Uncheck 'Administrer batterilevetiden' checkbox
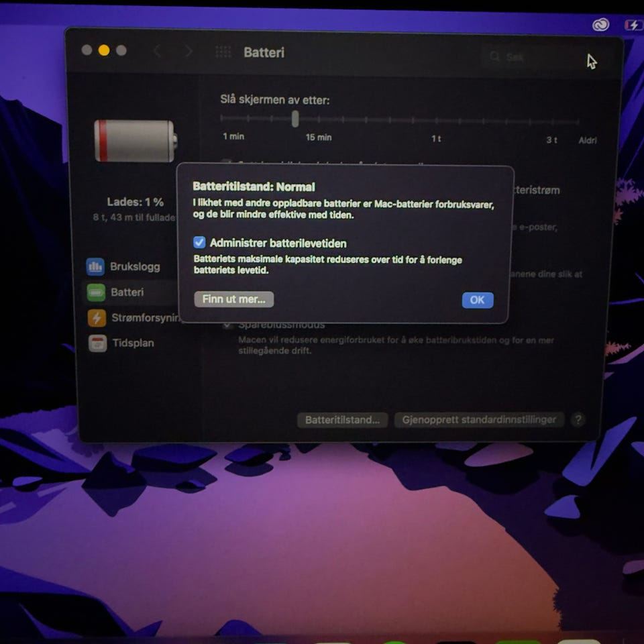Image resolution: width=644 pixels, height=644 pixels. tap(199, 242)
